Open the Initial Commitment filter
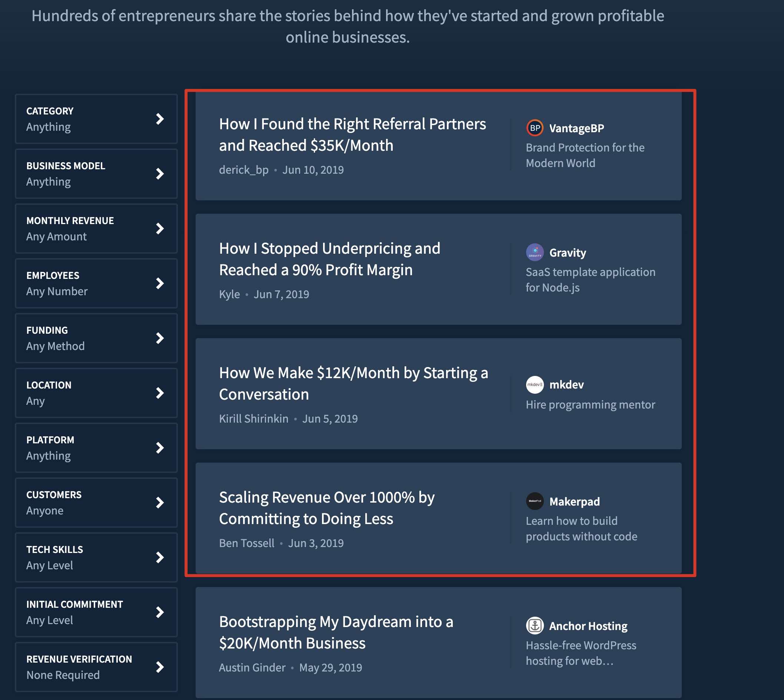 click(96, 612)
